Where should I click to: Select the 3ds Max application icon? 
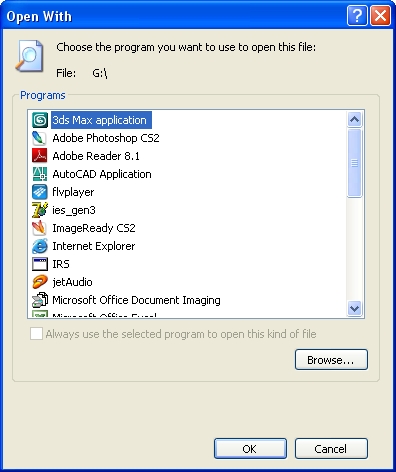[40, 120]
